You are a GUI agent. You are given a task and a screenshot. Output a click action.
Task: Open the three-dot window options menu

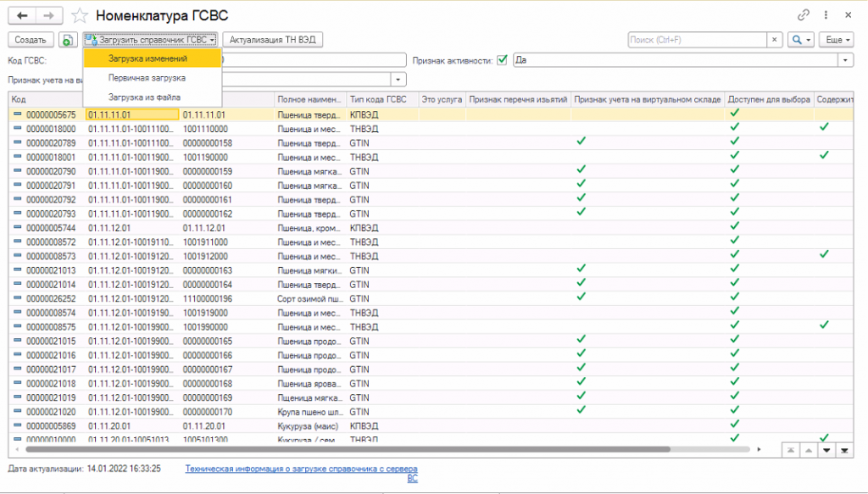click(826, 15)
